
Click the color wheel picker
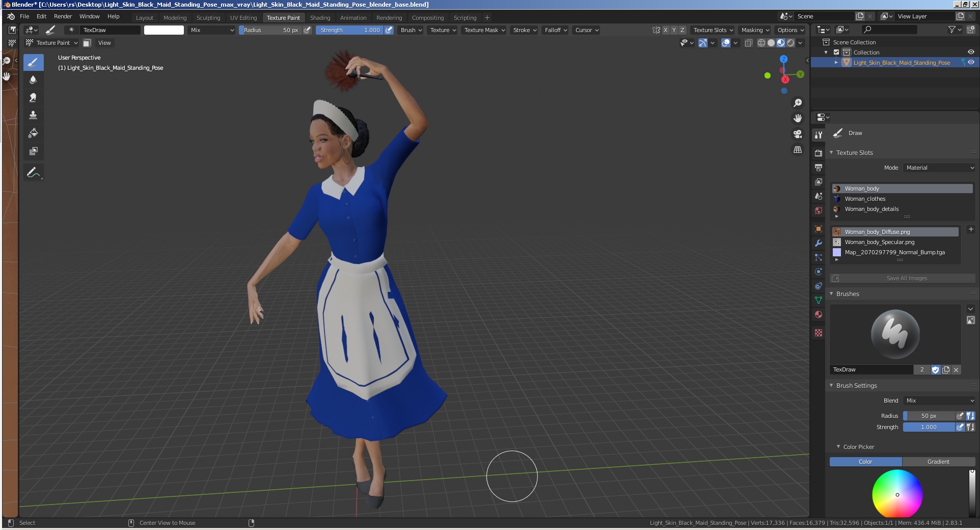click(897, 494)
